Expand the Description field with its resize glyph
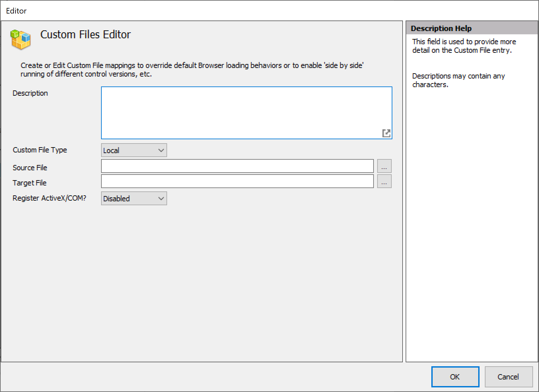This screenshot has width=539, height=392. click(x=386, y=133)
